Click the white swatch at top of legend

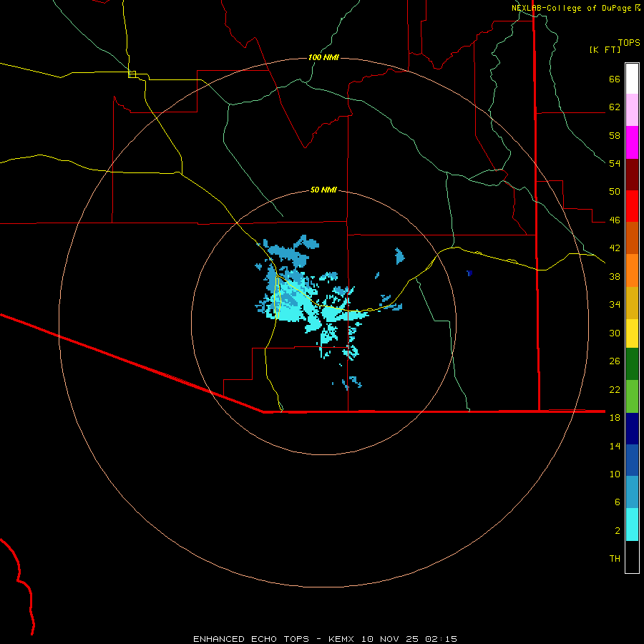[x=632, y=79]
